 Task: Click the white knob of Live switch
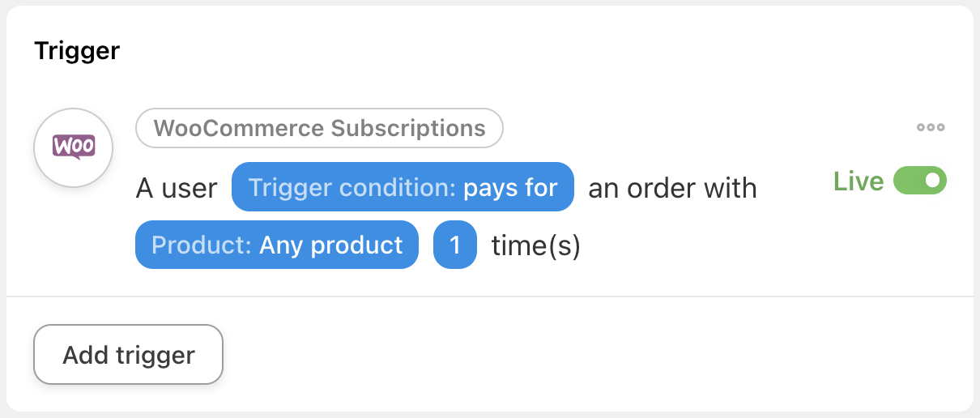click(x=933, y=181)
